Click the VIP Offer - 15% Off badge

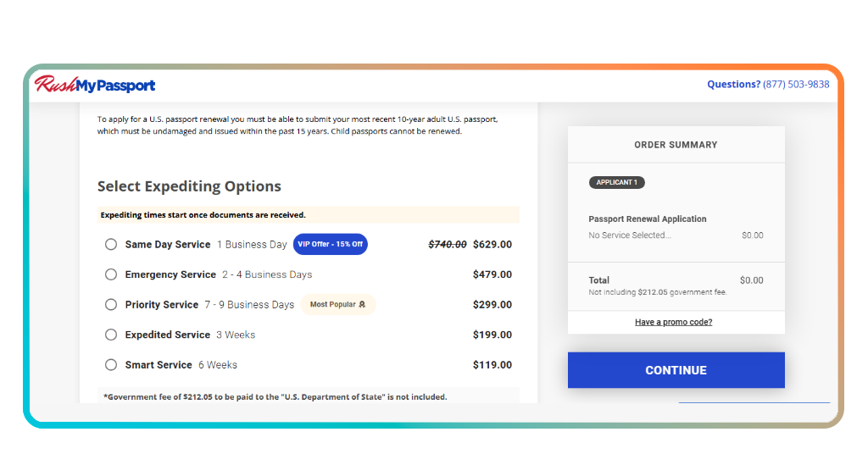click(x=331, y=245)
